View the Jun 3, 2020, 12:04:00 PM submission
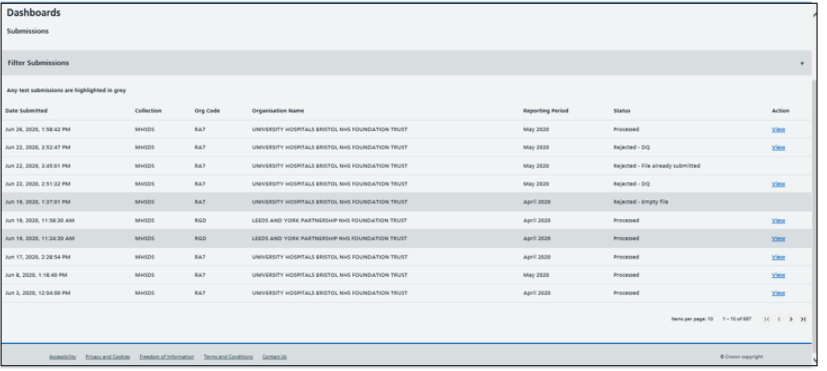Image resolution: width=827 pixels, height=371 pixels. pos(778,293)
